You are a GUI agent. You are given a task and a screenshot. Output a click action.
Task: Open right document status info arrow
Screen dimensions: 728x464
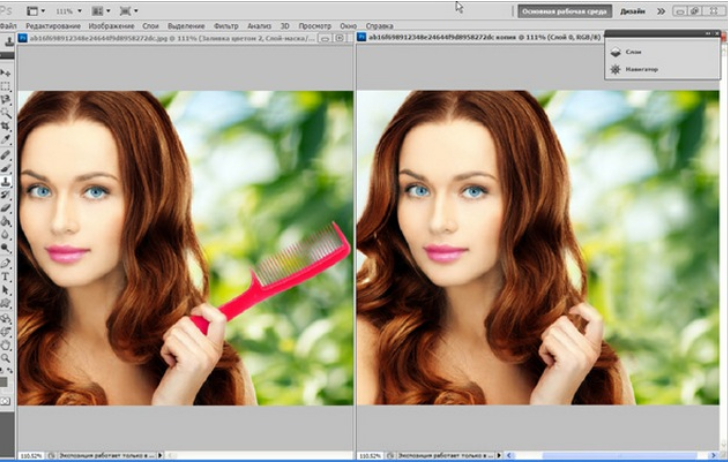(499, 456)
